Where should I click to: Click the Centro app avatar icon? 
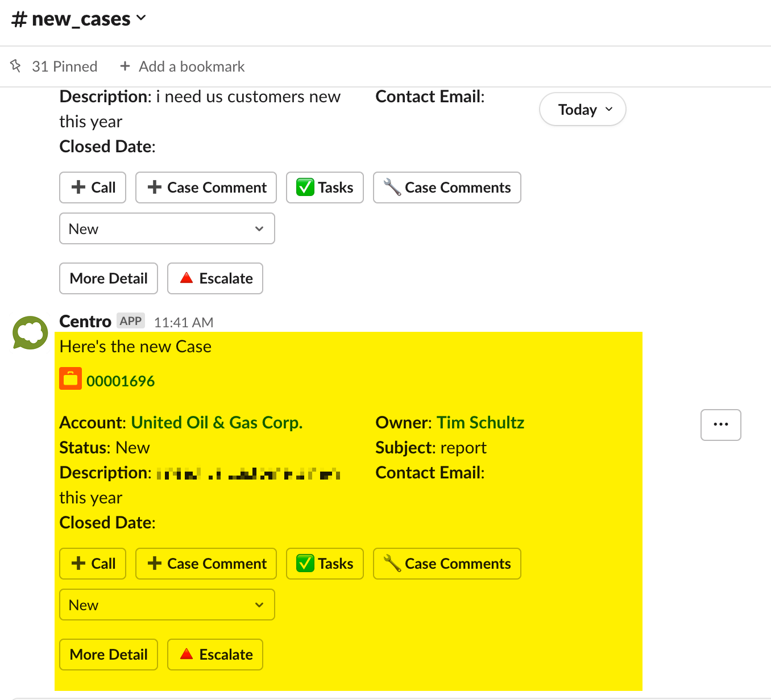31,333
